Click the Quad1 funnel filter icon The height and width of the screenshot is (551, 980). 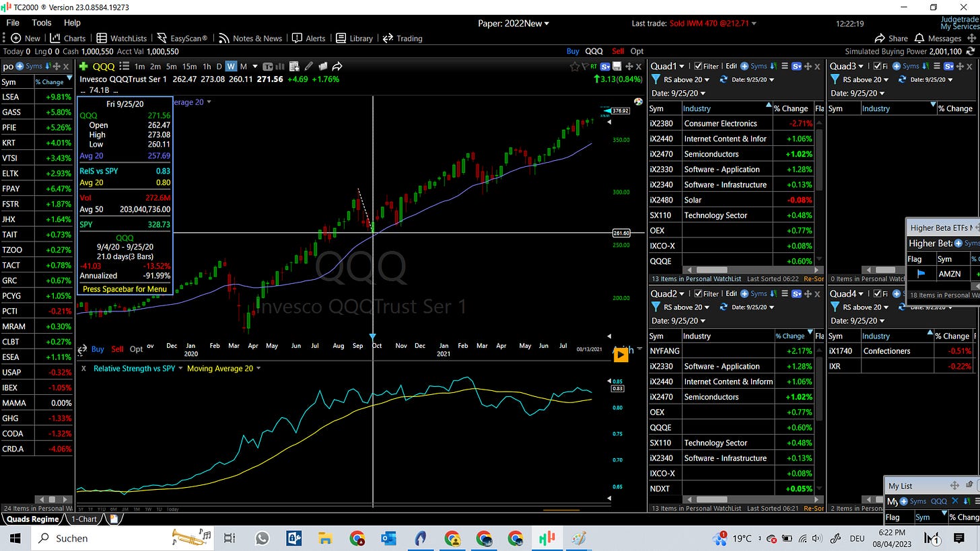coord(656,79)
